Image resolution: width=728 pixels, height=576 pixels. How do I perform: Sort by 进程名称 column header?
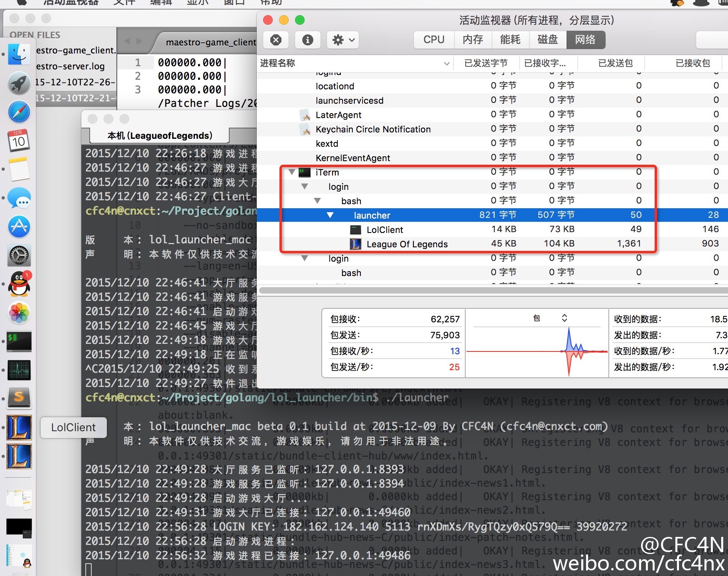(x=355, y=63)
